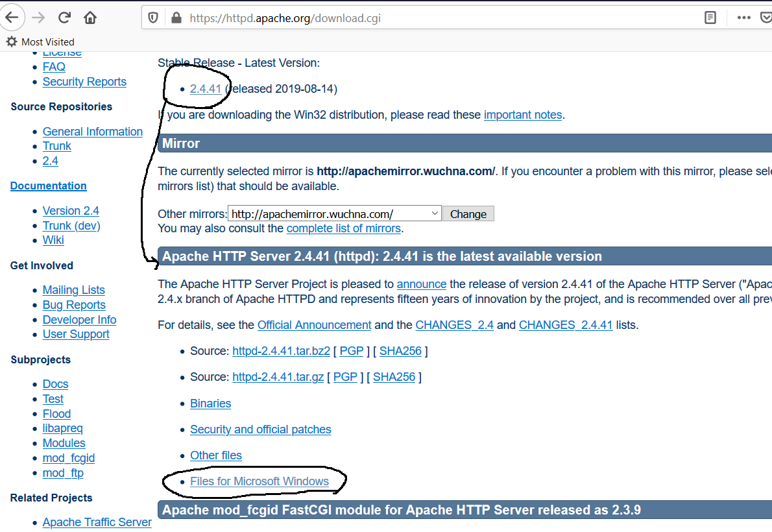Open the browser home page icon
The image size is (772, 532).
pyautogui.click(x=90, y=18)
